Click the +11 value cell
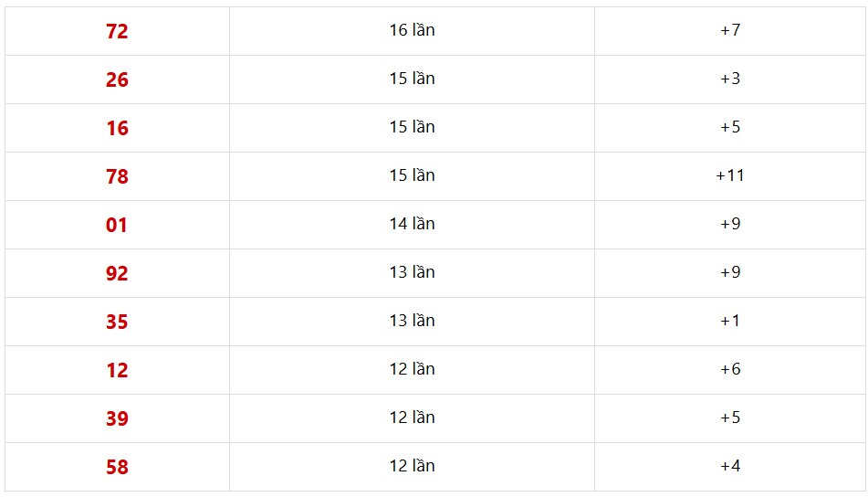Screen dimensions: 868x497 tap(730, 175)
